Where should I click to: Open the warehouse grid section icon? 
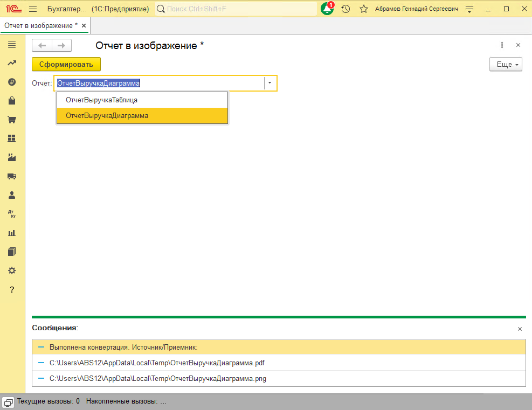click(x=12, y=138)
